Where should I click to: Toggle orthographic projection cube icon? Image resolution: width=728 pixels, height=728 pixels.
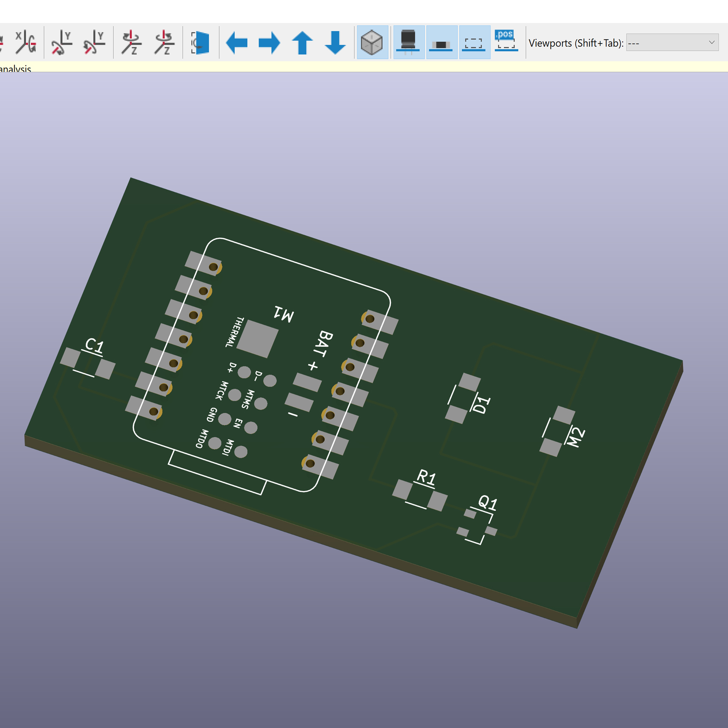click(x=372, y=42)
